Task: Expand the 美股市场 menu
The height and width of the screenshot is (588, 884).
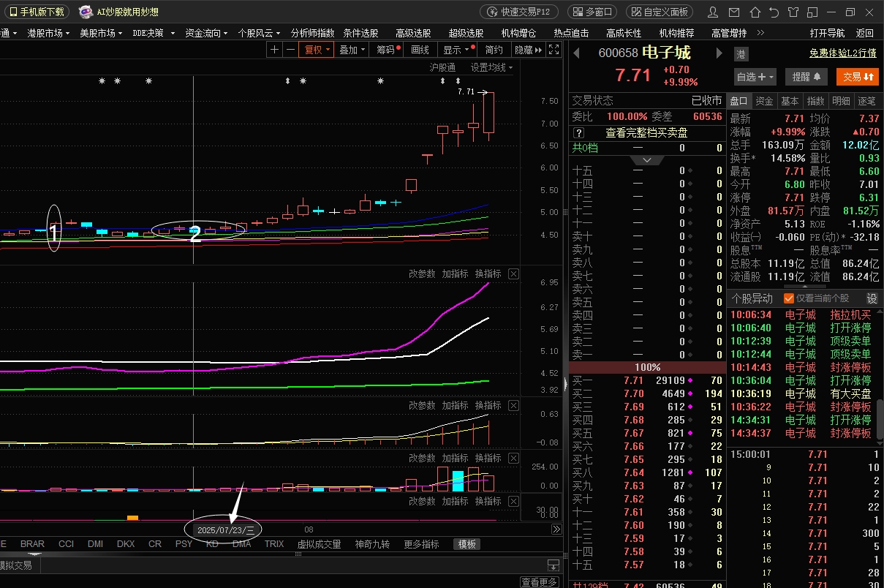Action: coord(101,33)
